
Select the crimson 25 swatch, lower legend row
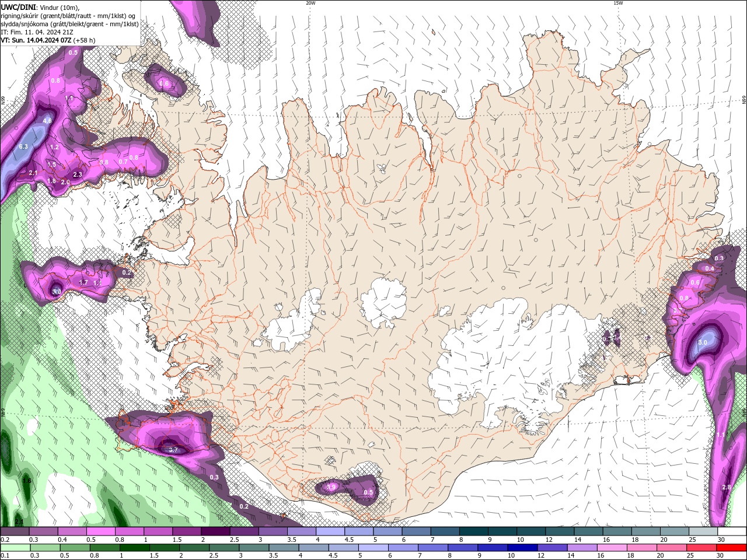(701, 548)
